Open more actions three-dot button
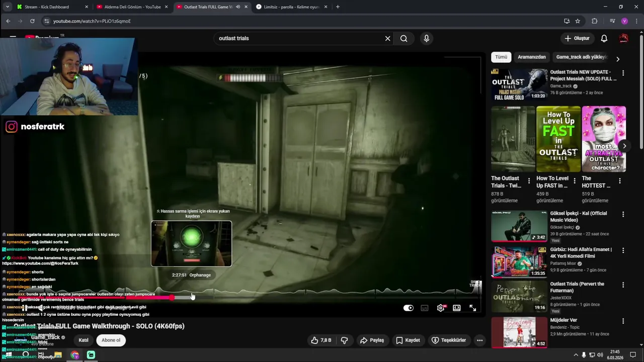Viewport: 644px width, 362px height. (x=480, y=340)
